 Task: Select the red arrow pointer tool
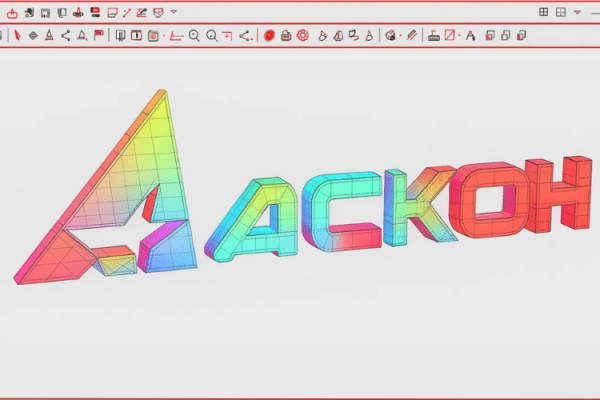[17, 35]
